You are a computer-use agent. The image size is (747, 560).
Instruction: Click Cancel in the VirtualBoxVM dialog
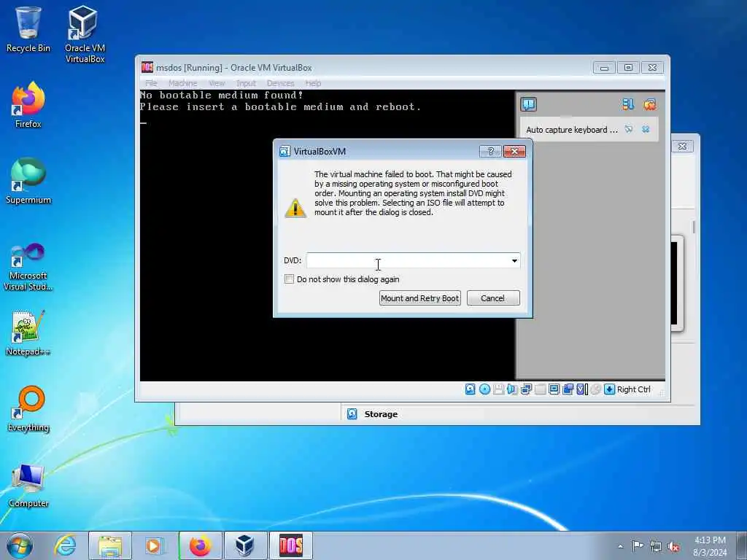tap(493, 298)
